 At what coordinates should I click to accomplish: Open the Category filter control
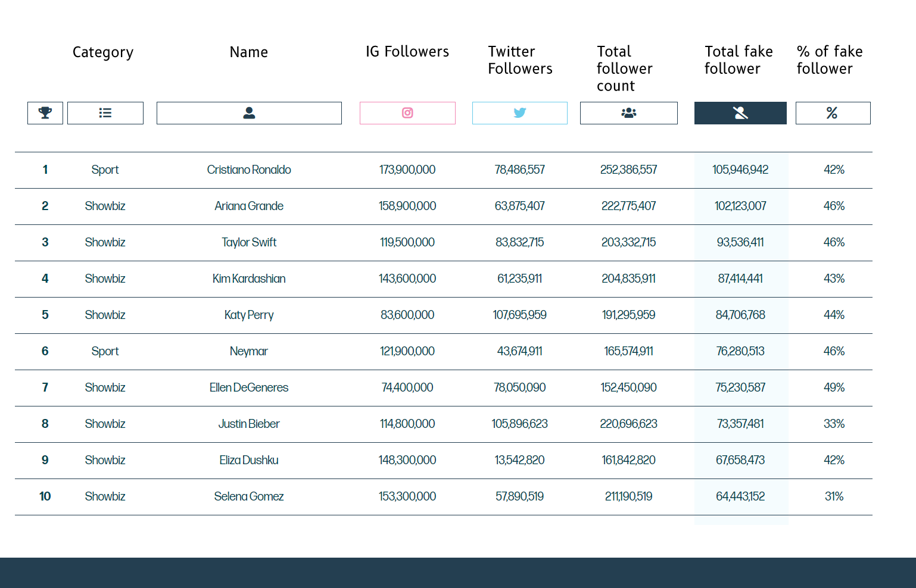[105, 112]
